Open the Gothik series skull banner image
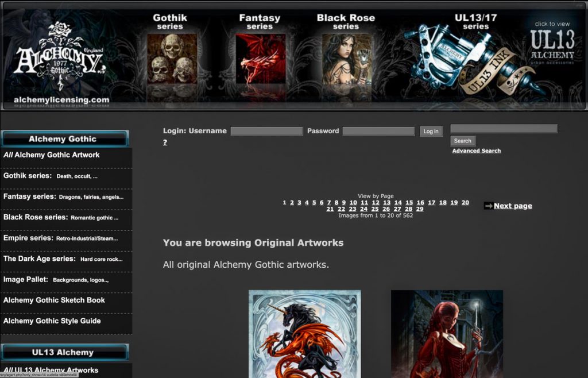 [x=172, y=59]
